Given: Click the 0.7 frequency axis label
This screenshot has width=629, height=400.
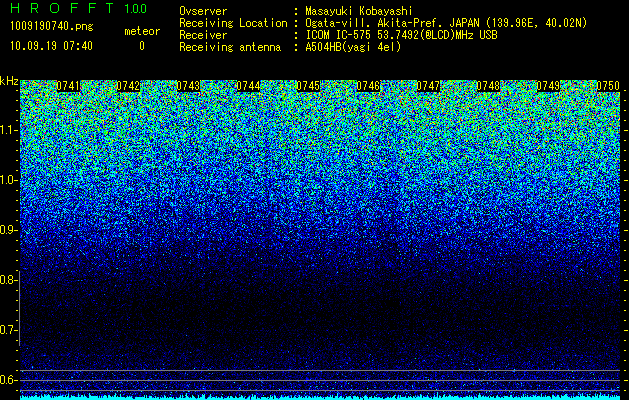Looking at the screenshot, I should [x=8, y=330].
